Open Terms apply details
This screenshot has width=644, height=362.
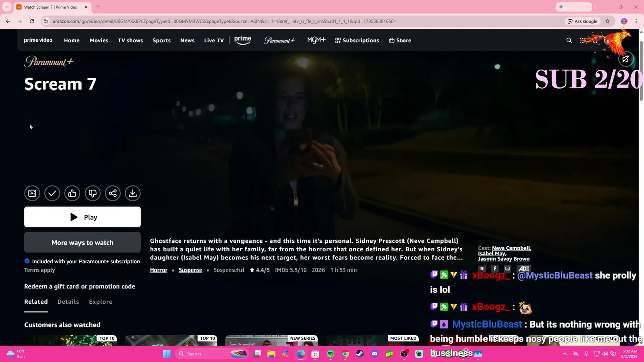[x=40, y=270]
